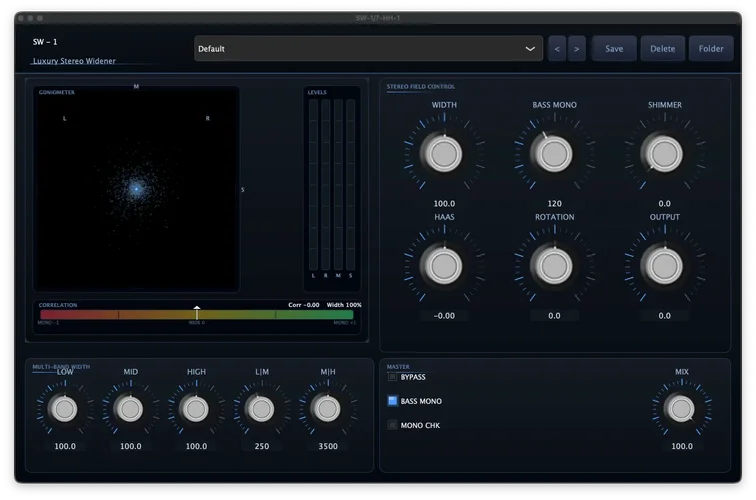The image size is (756, 500).
Task: Click the OUTPUT knob
Action: pos(664,266)
